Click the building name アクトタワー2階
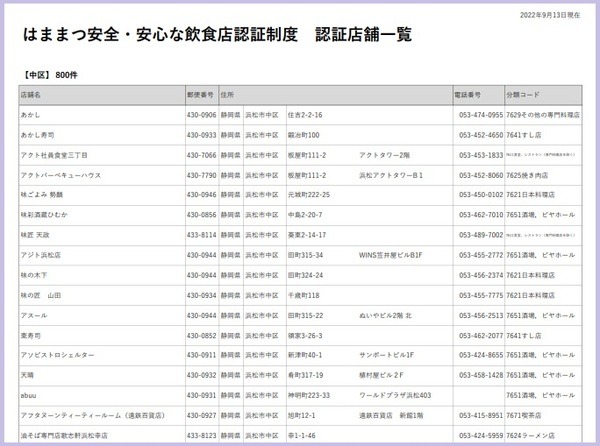The image size is (600, 446). pos(384,155)
